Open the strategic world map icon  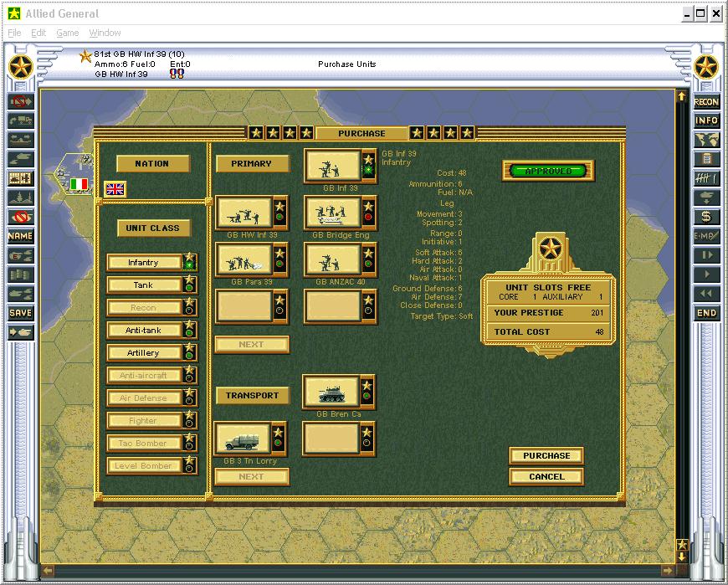click(706, 140)
